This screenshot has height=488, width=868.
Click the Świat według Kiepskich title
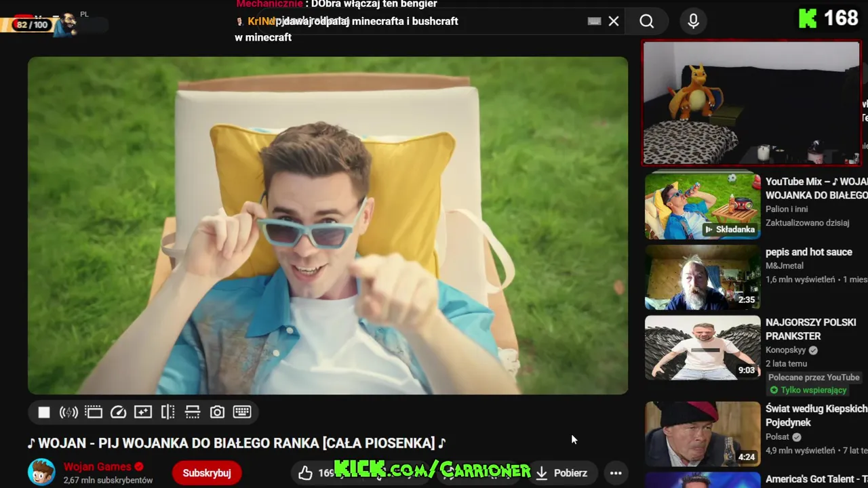click(x=816, y=415)
